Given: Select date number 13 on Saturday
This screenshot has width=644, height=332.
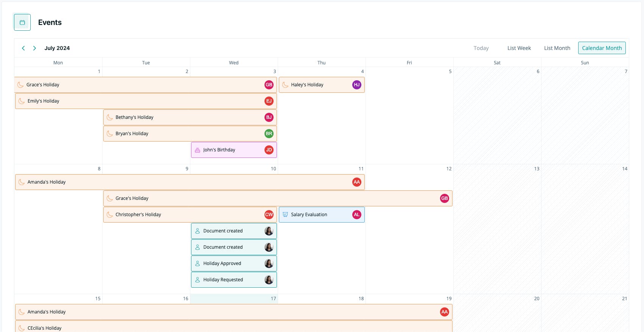Looking at the screenshot, I should (x=537, y=169).
